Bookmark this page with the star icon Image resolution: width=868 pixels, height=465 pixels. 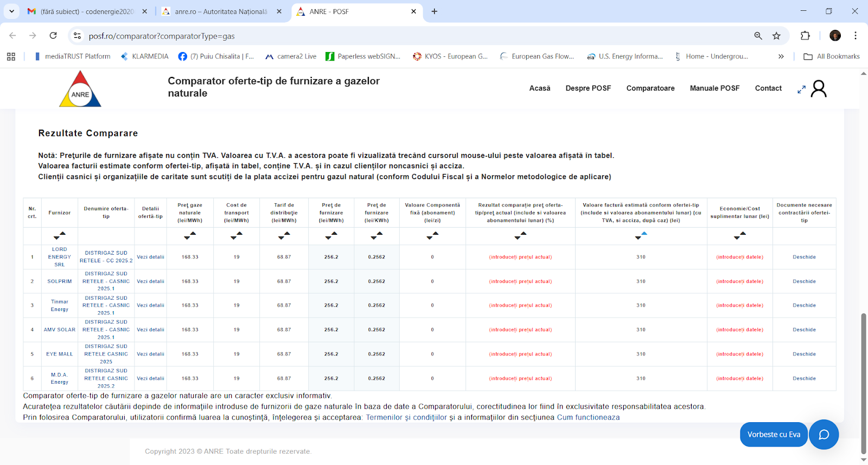point(776,36)
